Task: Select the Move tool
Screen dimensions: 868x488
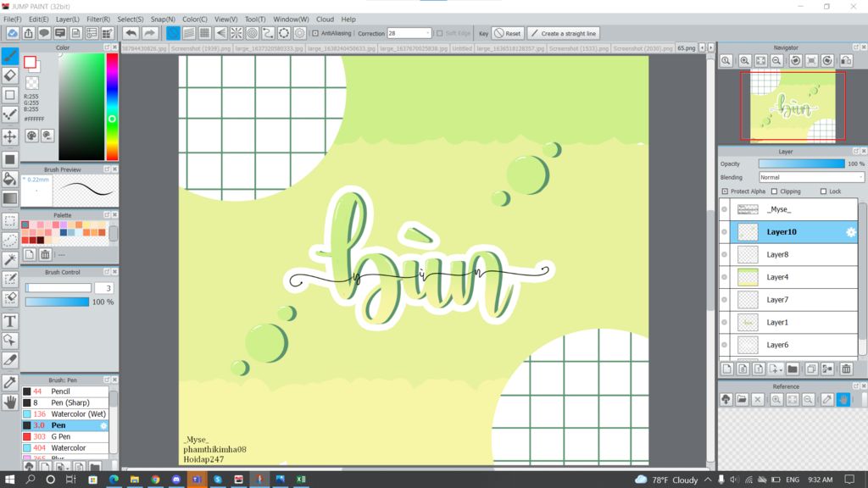Action: pos(10,136)
